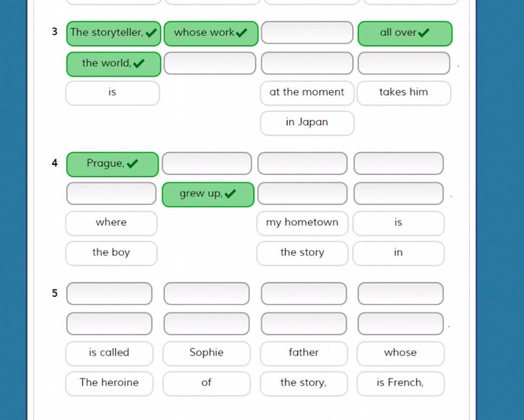The image size is (524, 420).
Task: Click the "father" word tile
Action: [x=303, y=353]
